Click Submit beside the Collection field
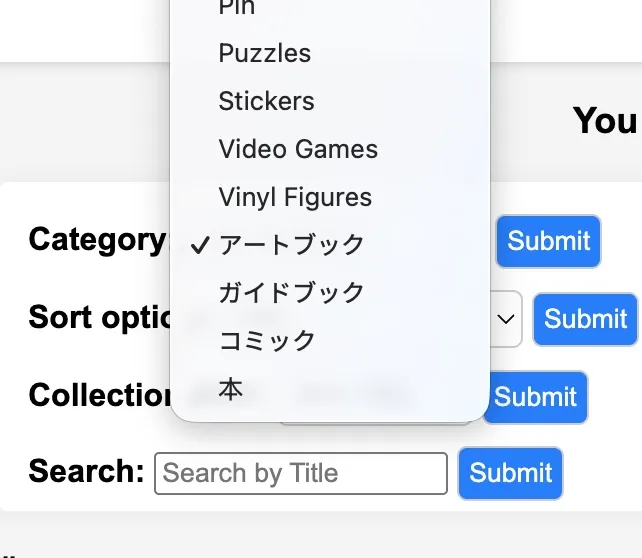Screen dimensions: 642x558 tap(535, 397)
